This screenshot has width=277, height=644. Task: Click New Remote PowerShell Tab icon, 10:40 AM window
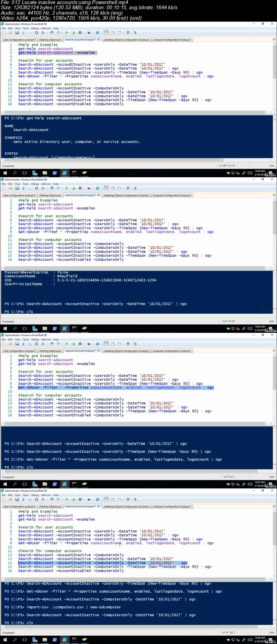88,33
